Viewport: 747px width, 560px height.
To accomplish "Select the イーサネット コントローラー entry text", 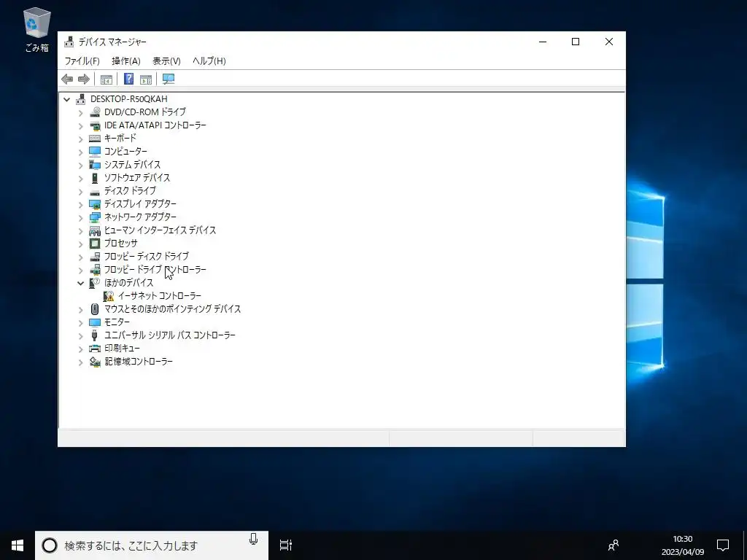I will [x=160, y=296].
